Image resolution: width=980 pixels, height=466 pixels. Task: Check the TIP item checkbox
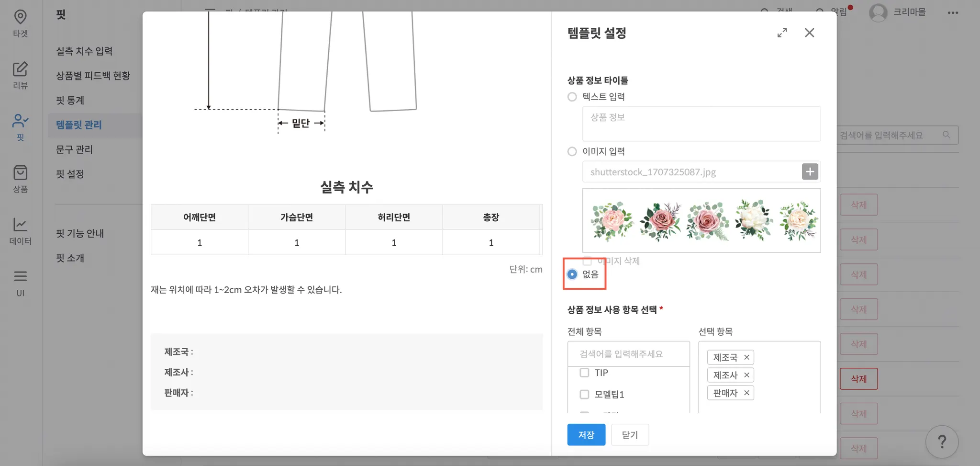[x=584, y=373]
